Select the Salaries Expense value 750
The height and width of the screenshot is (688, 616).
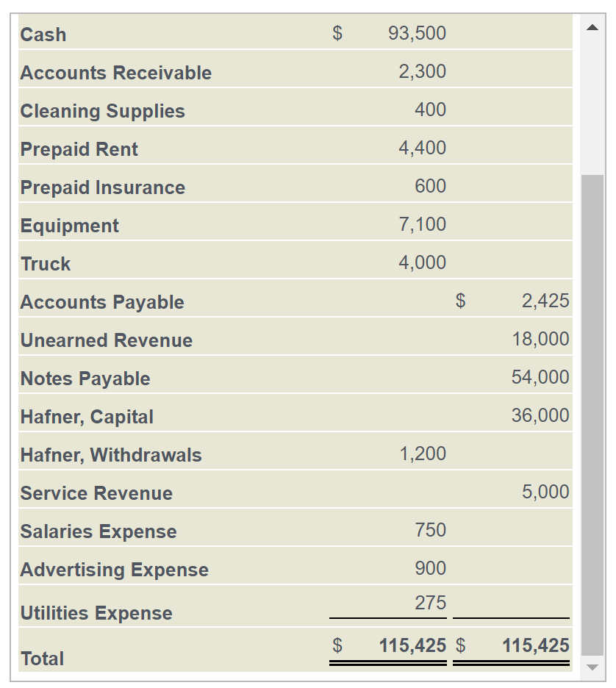pyautogui.click(x=430, y=530)
